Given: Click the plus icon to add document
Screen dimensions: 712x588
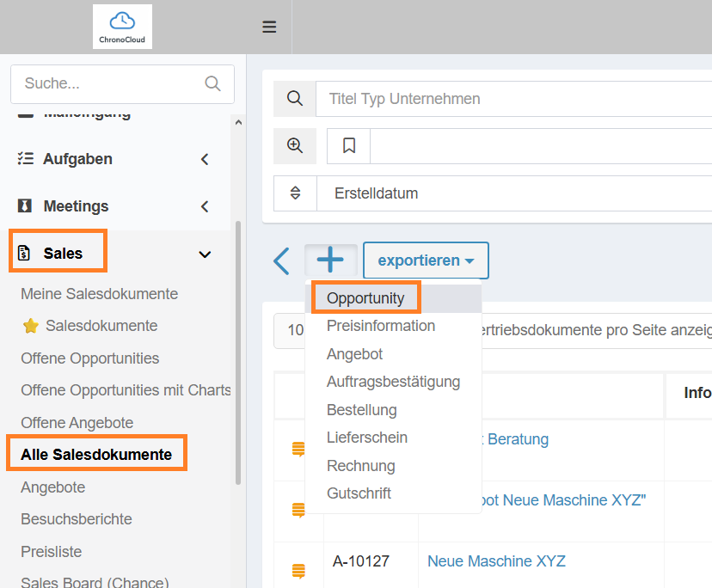Looking at the screenshot, I should tap(330, 260).
